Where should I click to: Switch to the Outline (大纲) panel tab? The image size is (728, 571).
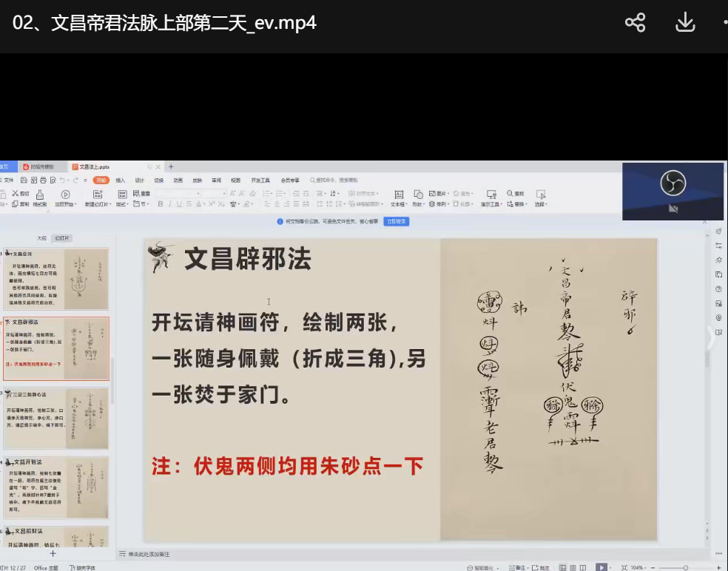[42, 238]
